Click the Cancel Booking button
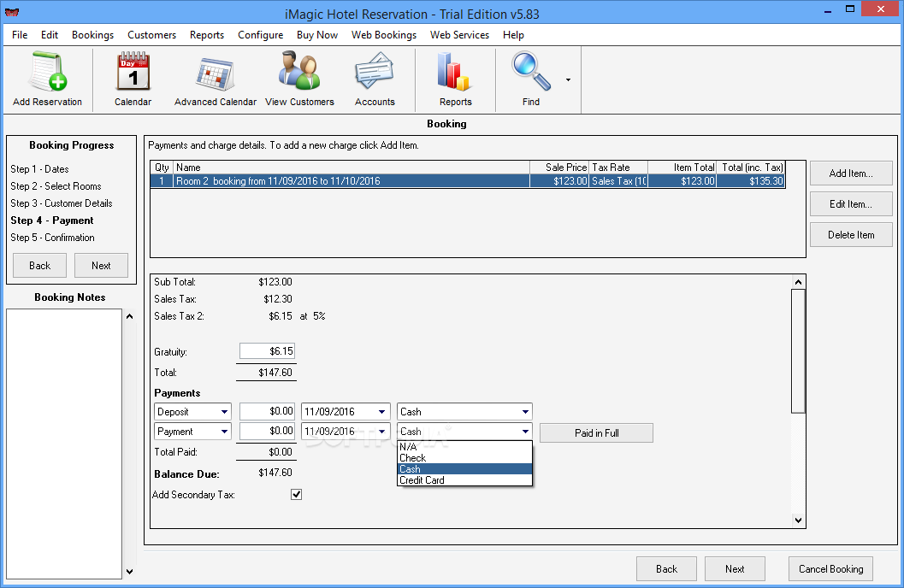904x588 pixels. 830,569
